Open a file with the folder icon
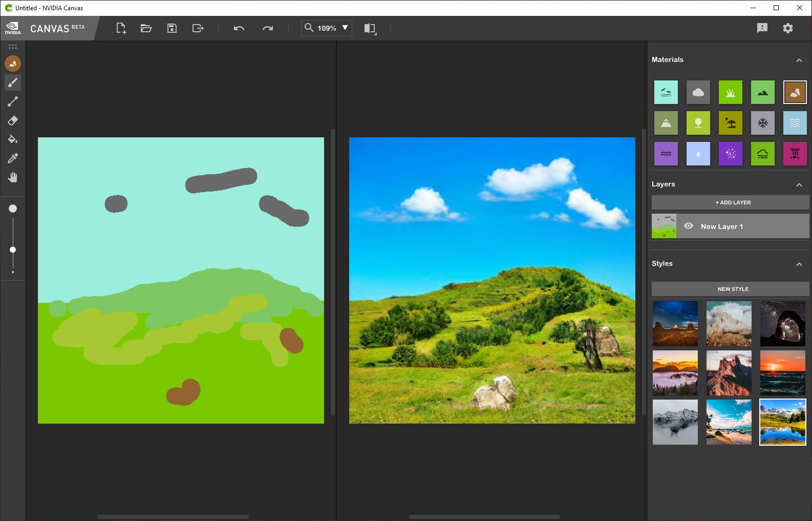 coord(146,28)
